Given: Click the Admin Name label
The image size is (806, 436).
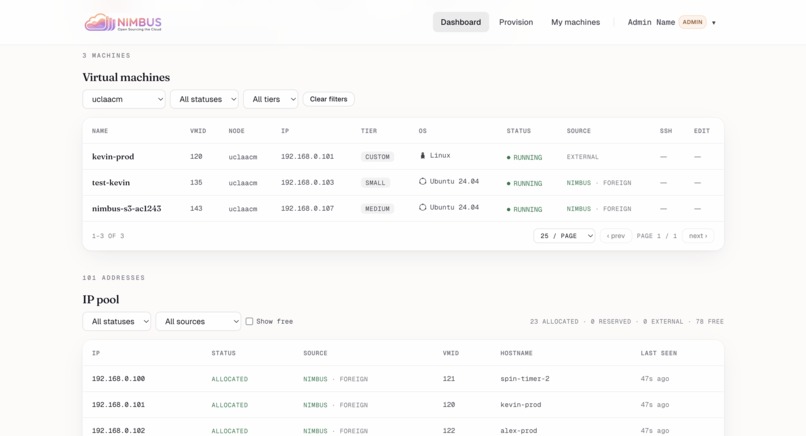Looking at the screenshot, I should (651, 22).
